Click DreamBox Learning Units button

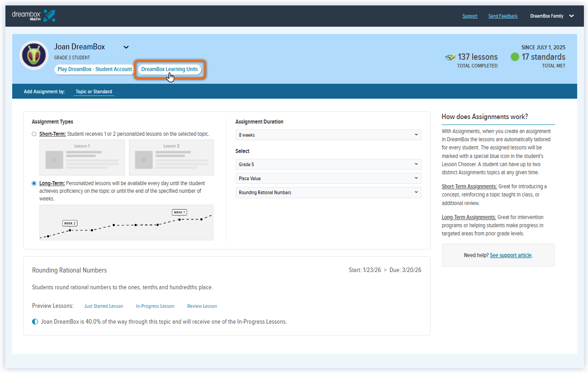[170, 69]
